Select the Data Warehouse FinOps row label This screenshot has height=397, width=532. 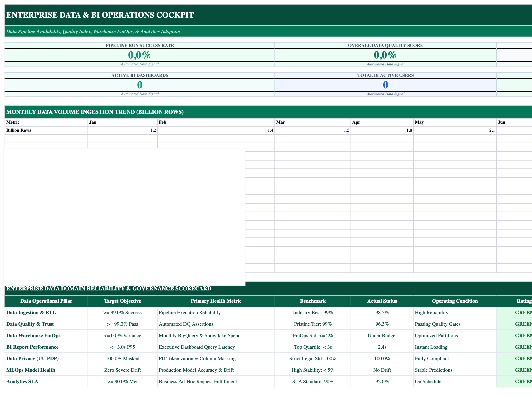click(46, 336)
